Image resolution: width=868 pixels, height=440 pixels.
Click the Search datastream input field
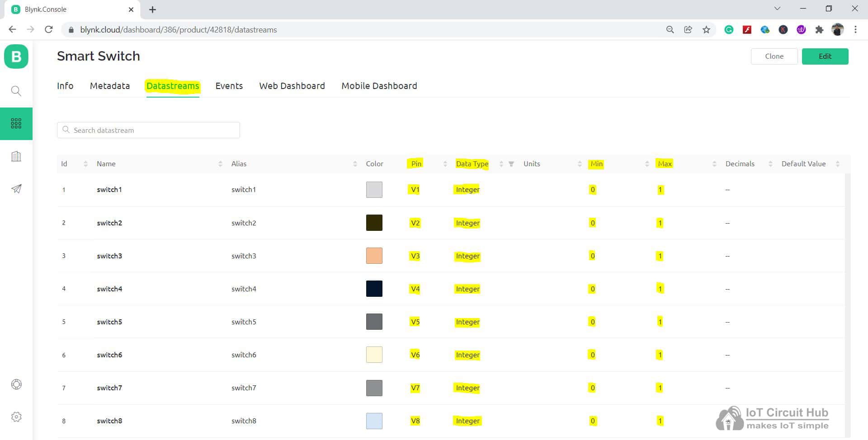[x=148, y=130]
